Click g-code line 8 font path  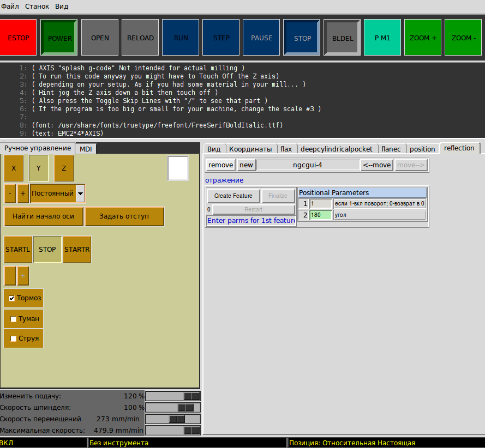158,125
